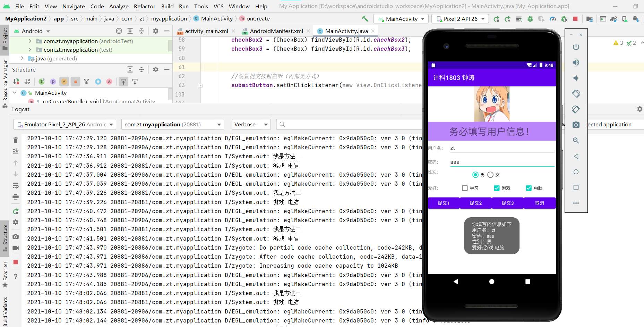Click Apply Changes and Restart Activity icon
Screen dimensions: 644x327
click(x=507, y=19)
